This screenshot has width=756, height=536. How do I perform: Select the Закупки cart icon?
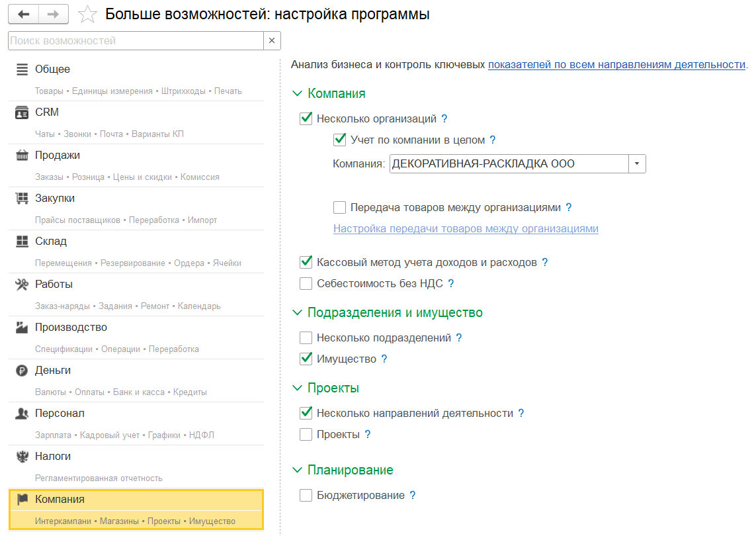click(x=22, y=199)
